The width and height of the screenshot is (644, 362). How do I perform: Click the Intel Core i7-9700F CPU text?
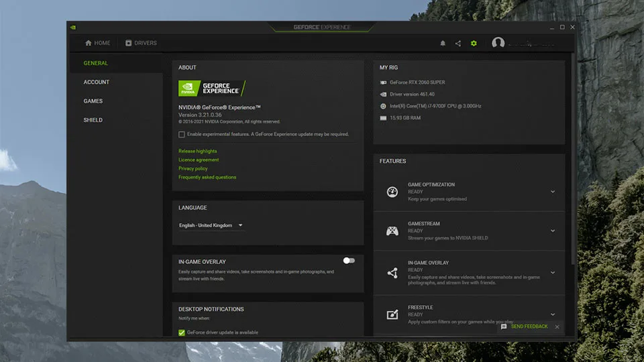click(x=435, y=106)
